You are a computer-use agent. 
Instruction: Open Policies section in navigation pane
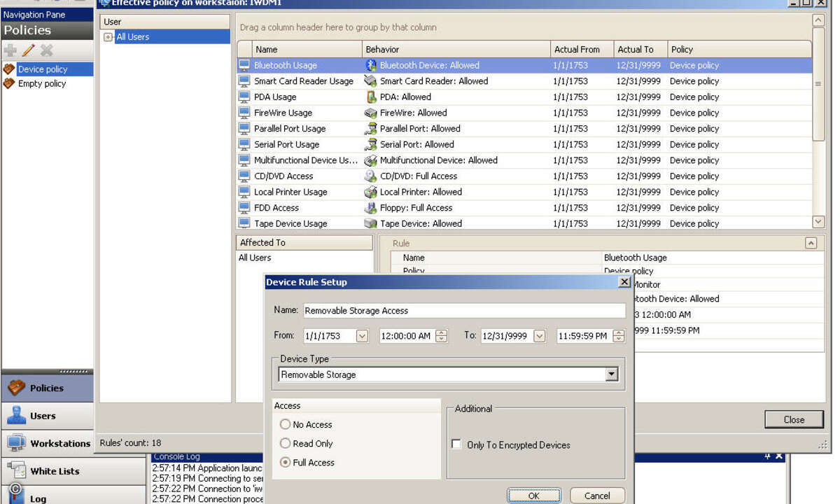47,388
